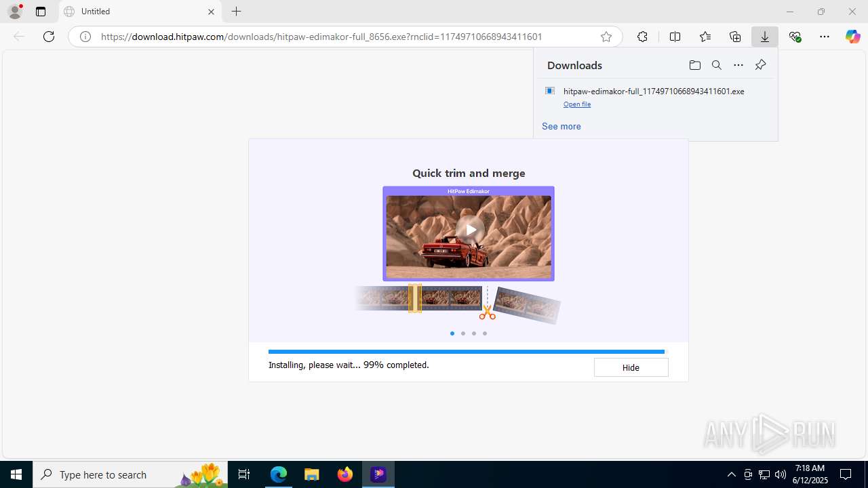Open more options in Downloads panel
868x488 pixels.
(738, 65)
